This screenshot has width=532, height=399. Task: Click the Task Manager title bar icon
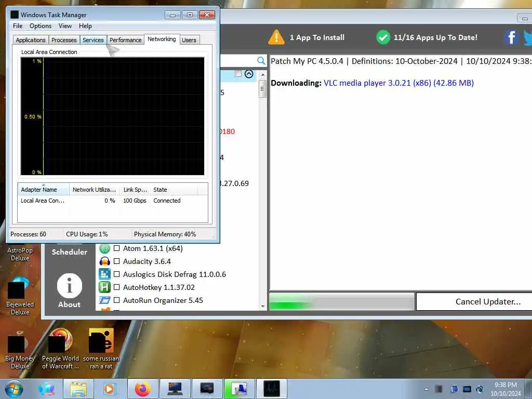(14, 15)
